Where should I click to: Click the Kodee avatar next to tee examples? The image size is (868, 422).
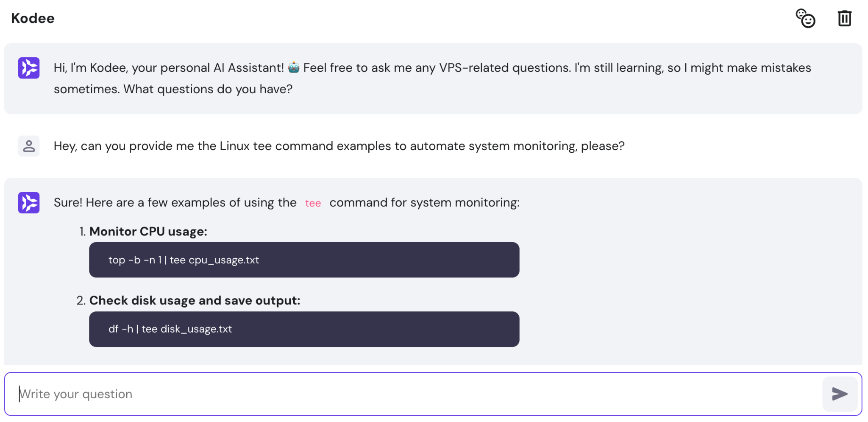(x=28, y=203)
